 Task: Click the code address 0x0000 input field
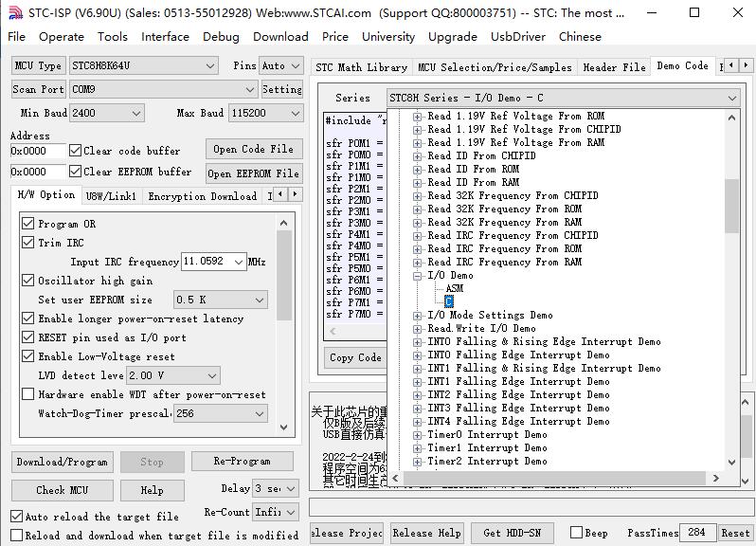[x=38, y=151]
